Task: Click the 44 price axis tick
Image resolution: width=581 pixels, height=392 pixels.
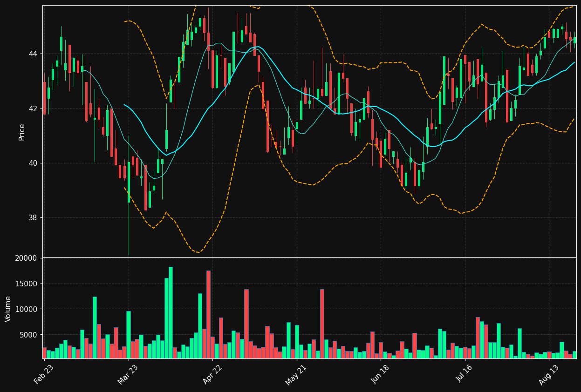Action: [x=33, y=54]
